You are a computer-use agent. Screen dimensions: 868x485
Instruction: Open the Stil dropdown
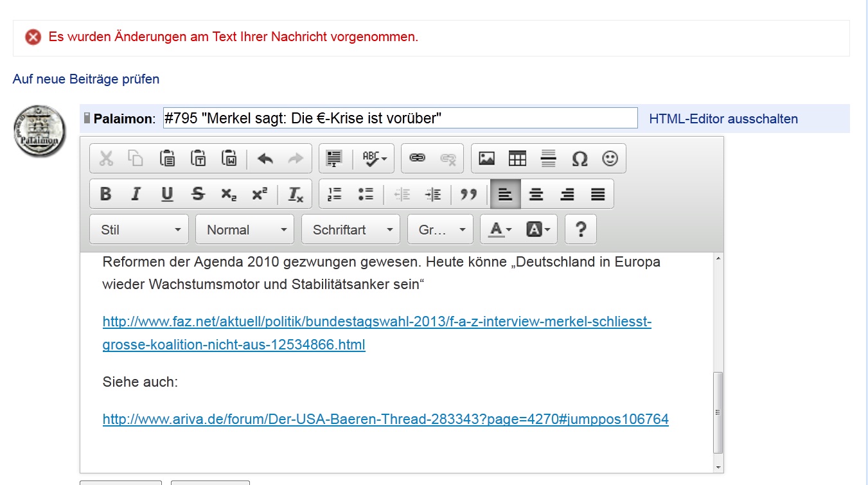(x=139, y=229)
